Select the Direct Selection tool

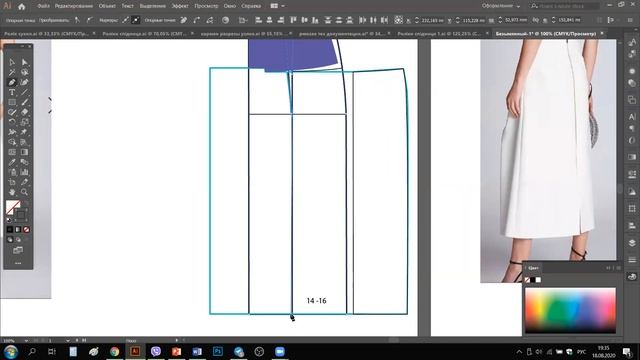click(x=24, y=62)
